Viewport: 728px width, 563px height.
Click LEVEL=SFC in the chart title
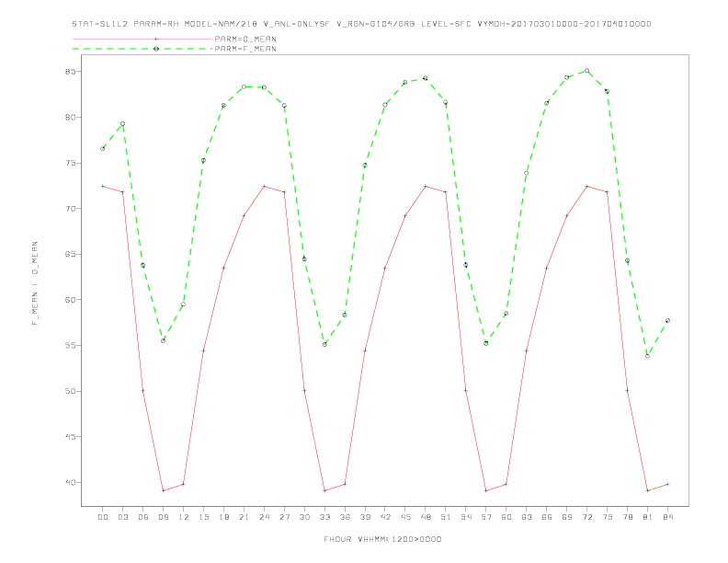446,24
